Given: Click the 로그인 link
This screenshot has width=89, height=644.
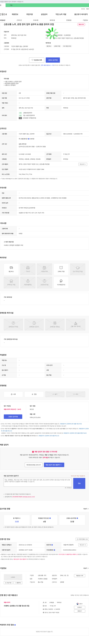Looking at the screenshot, I should pos(83,9).
